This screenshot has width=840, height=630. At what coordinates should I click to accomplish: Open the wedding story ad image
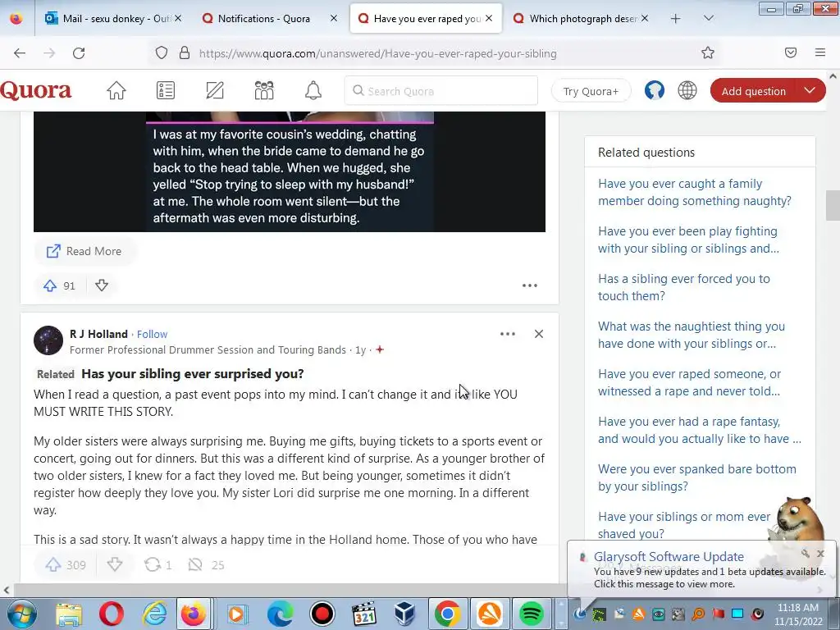pos(290,171)
